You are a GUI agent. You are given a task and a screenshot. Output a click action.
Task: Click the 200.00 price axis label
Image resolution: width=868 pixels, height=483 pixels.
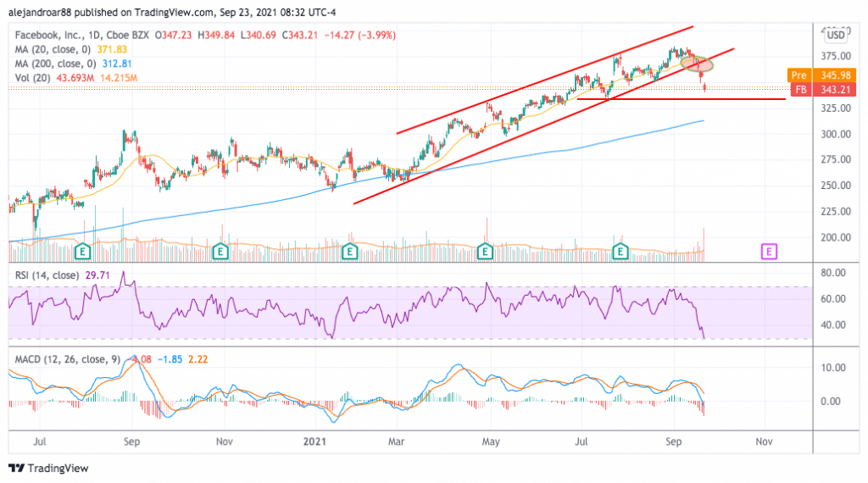(835, 237)
